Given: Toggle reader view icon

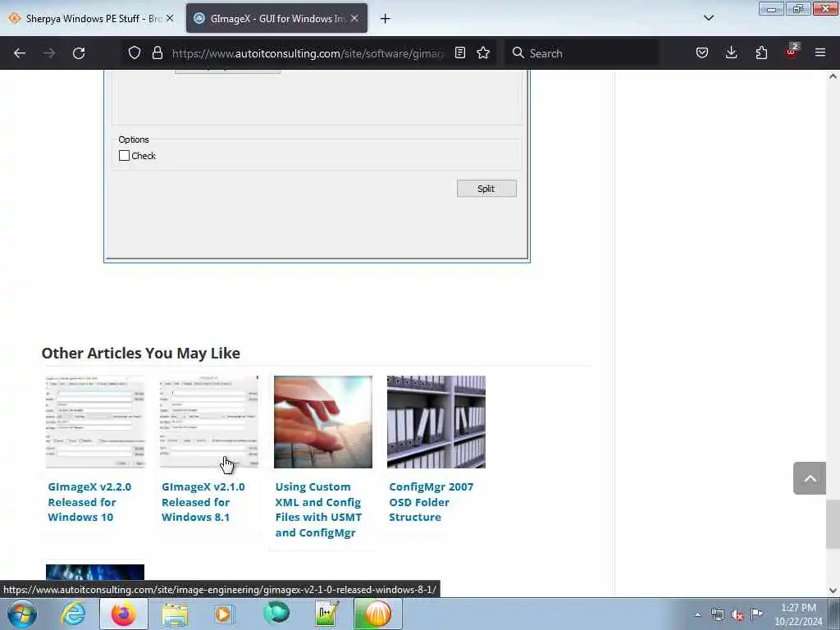Looking at the screenshot, I should pyautogui.click(x=459, y=53).
